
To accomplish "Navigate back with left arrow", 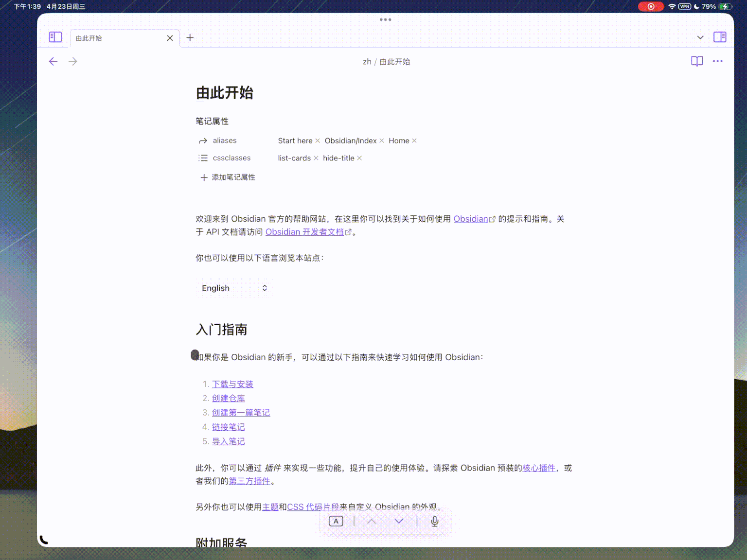I will point(53,61).
